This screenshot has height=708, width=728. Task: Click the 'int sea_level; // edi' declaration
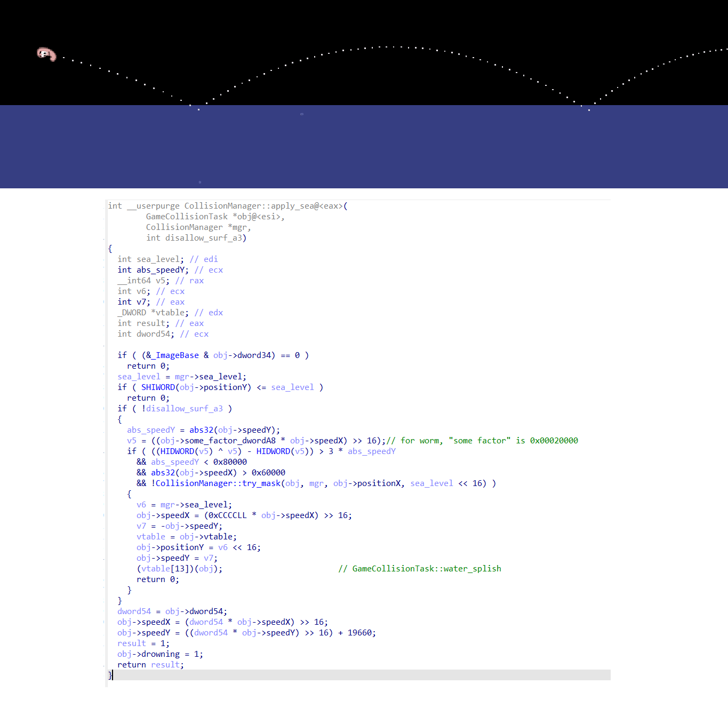167,259
